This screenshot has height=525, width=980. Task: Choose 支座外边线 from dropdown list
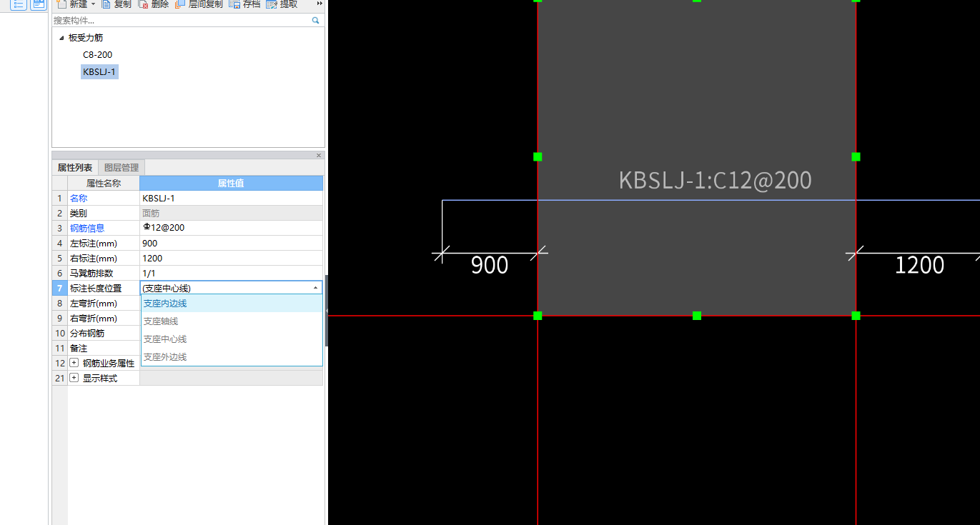[x=232, y=357]
